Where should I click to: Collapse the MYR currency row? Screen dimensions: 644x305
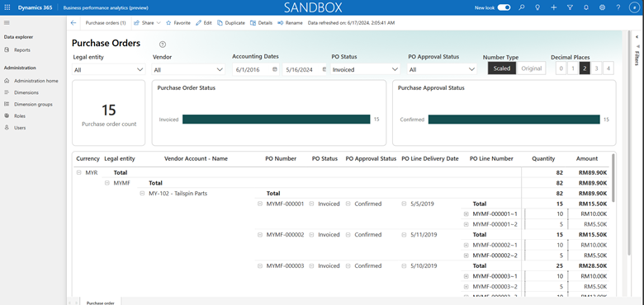tap(79, 172)
